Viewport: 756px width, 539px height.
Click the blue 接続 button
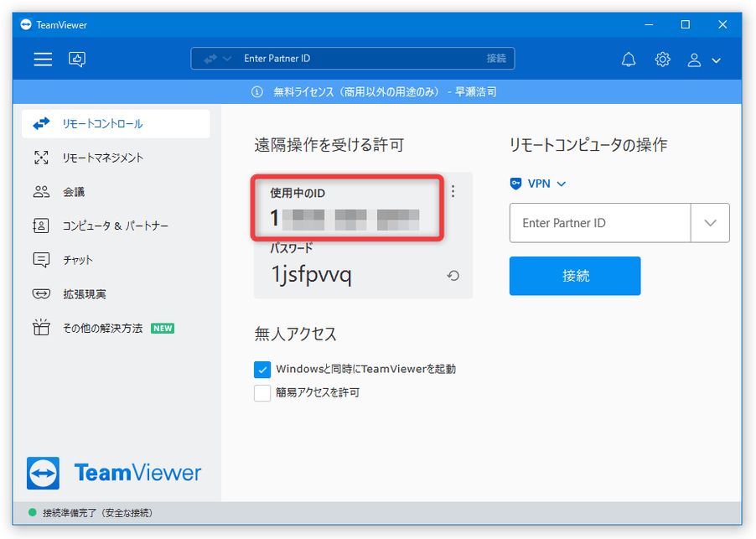click(x=575, y=276)
